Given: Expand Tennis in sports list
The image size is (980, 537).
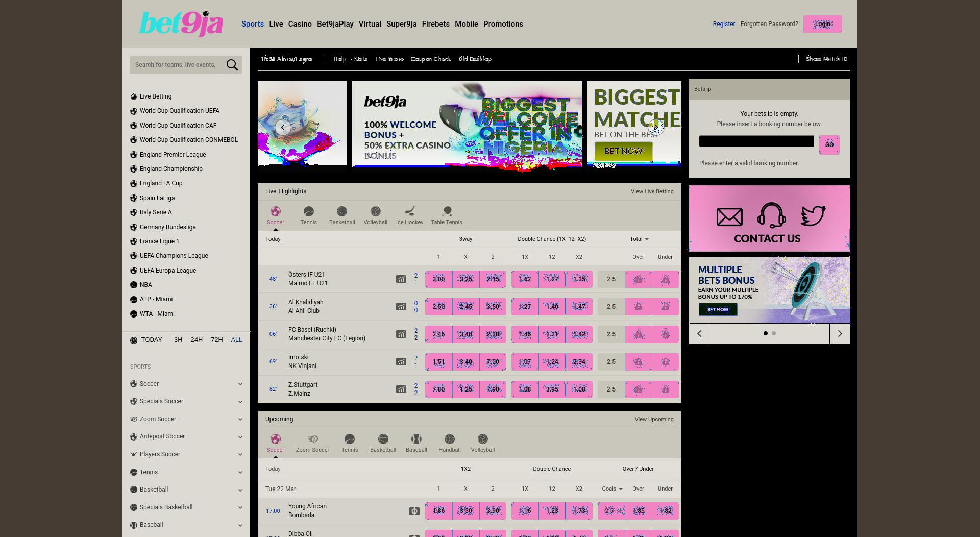Looking at the screenshot, I should click(240, 473).
